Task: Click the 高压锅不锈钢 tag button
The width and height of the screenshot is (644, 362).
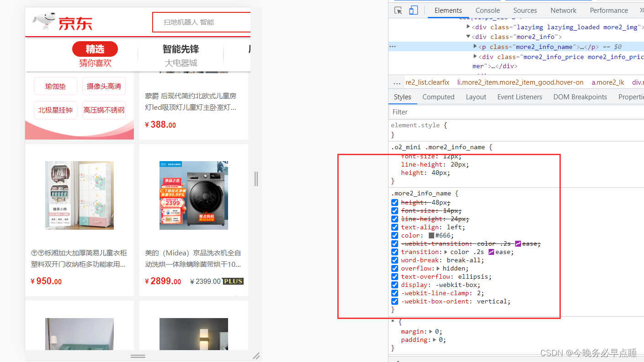Action: [x=104, y=110]
